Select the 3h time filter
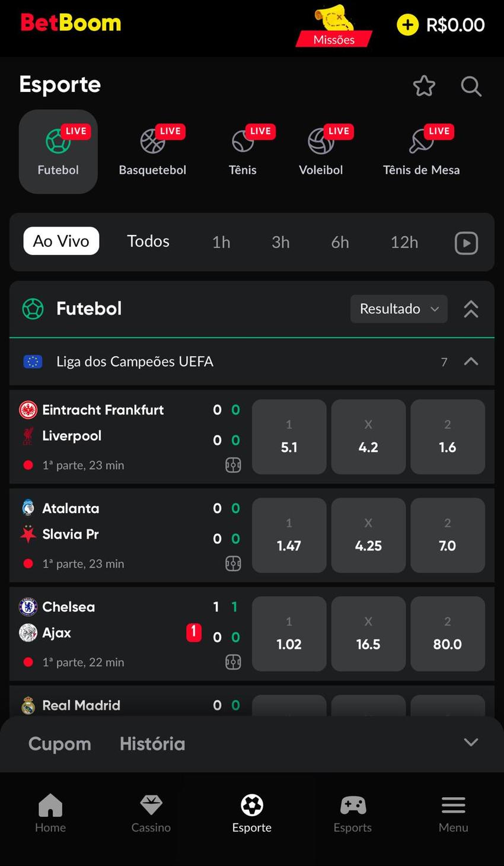The width and height of the screenshot is (504, 866). click(280, 241)
